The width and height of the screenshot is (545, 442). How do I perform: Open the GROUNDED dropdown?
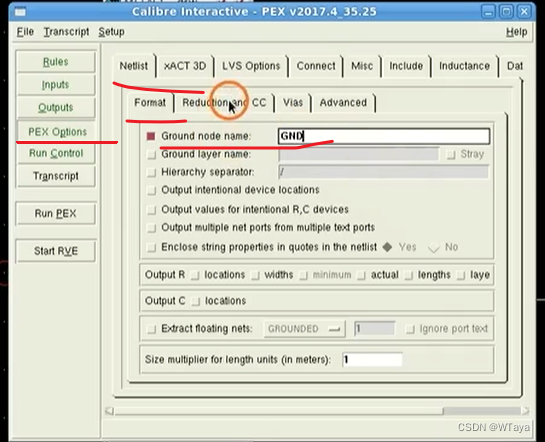click(x=304, y=329)
